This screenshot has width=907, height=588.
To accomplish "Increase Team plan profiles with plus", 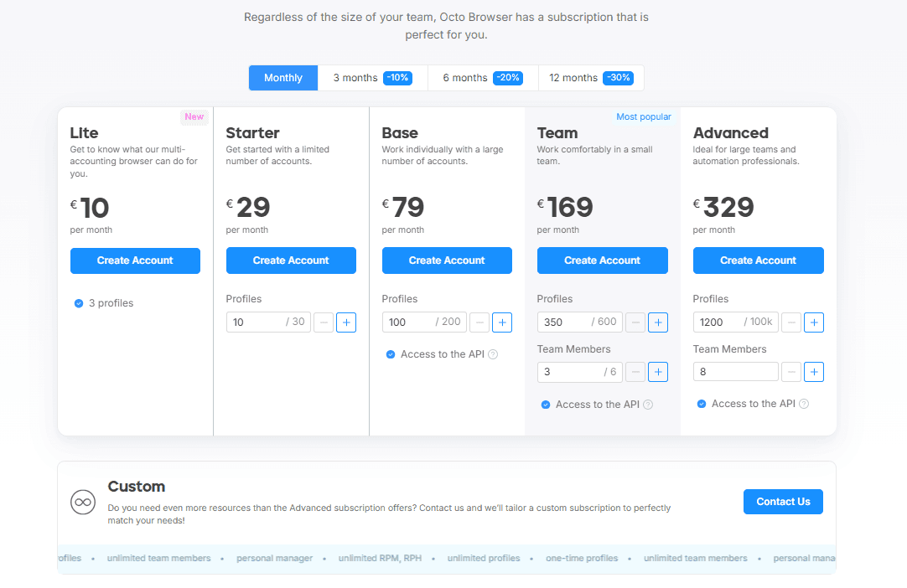I will click(658, 322).
